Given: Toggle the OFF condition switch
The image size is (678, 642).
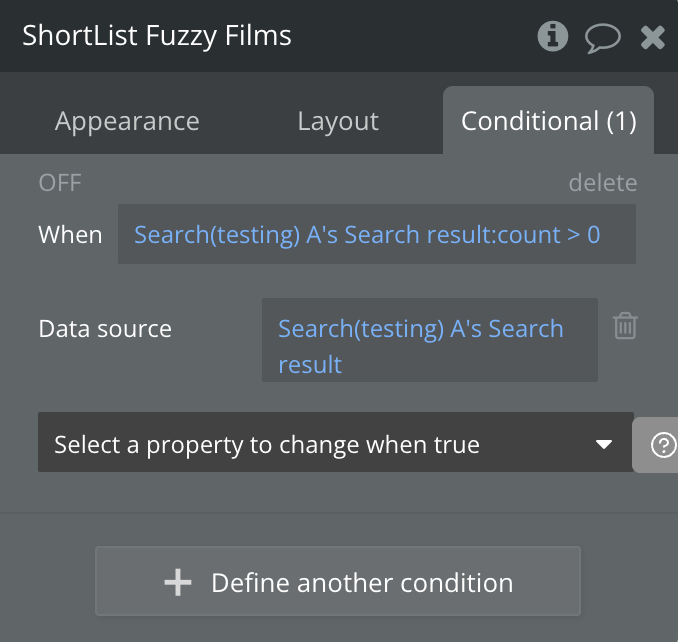Looking at the screenshot, I should 60,183.
